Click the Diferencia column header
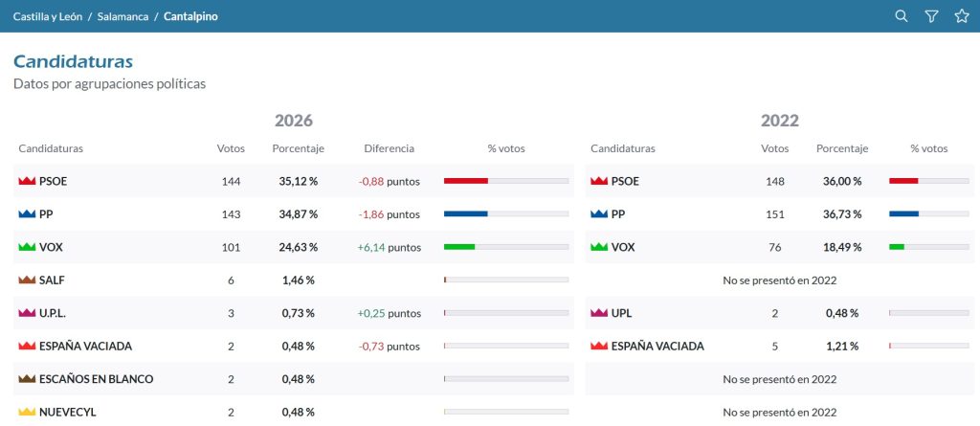 click(389, 149)
